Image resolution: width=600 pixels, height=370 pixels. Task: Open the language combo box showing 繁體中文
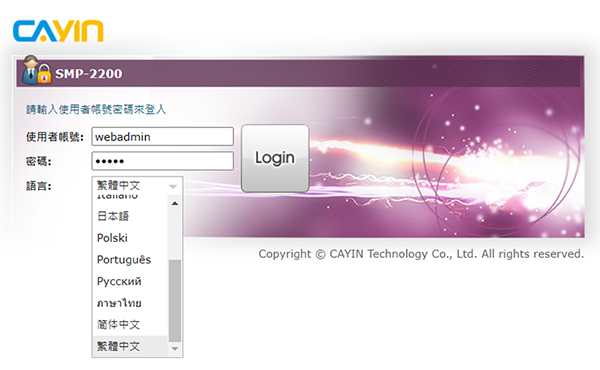137,186
